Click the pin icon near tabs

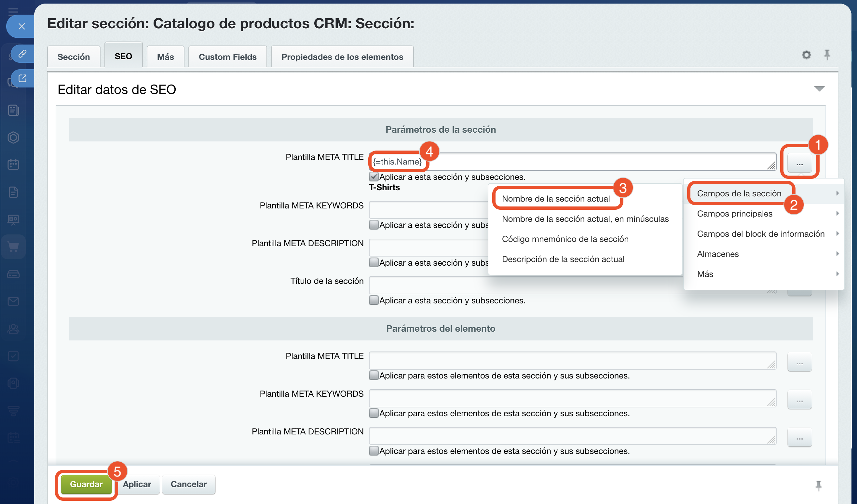827,54
